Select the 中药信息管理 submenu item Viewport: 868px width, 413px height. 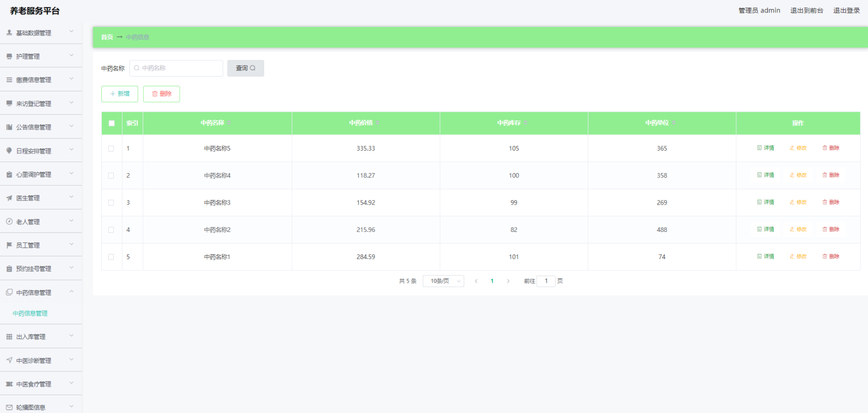pos(30,313)
